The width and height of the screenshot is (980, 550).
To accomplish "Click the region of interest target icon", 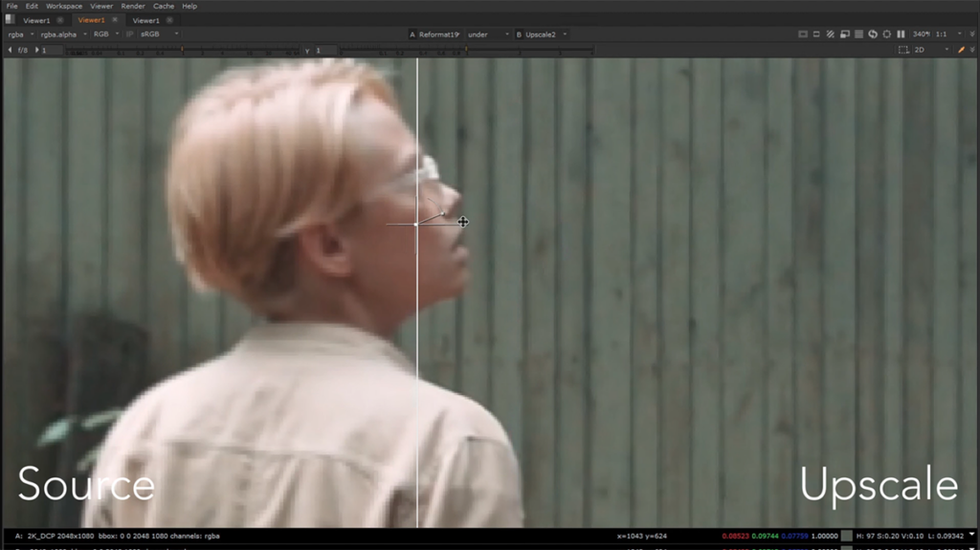I will [887, 34].
